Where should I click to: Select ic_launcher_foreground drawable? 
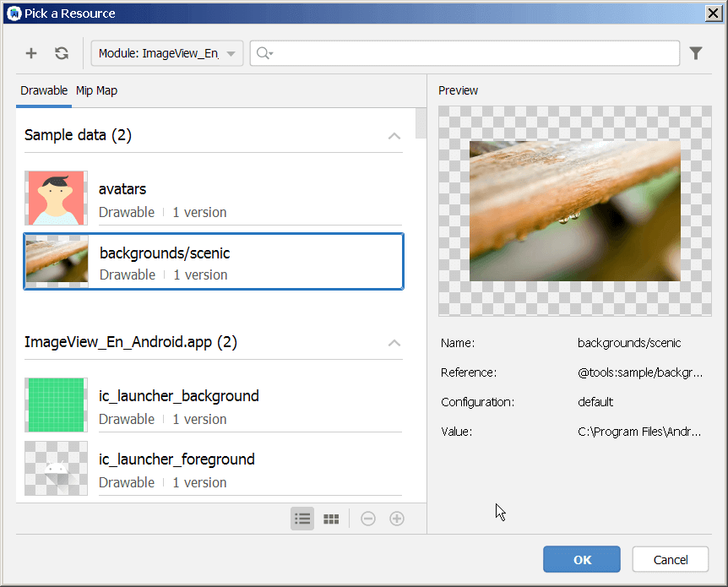(214, 468)
